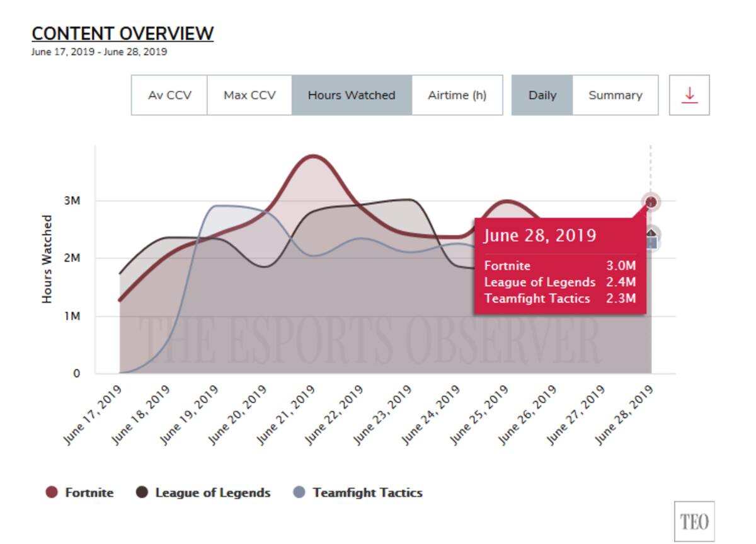Switch to the Av CCV tab
The height and width of the screenshot is (544, 756).
pyautogui.click(x=169, y=95)
